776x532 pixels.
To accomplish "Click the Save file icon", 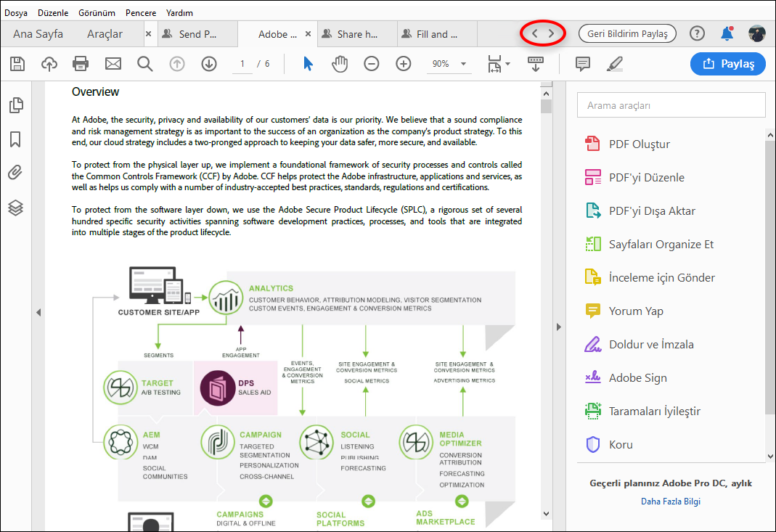I will tap(17, 64).
